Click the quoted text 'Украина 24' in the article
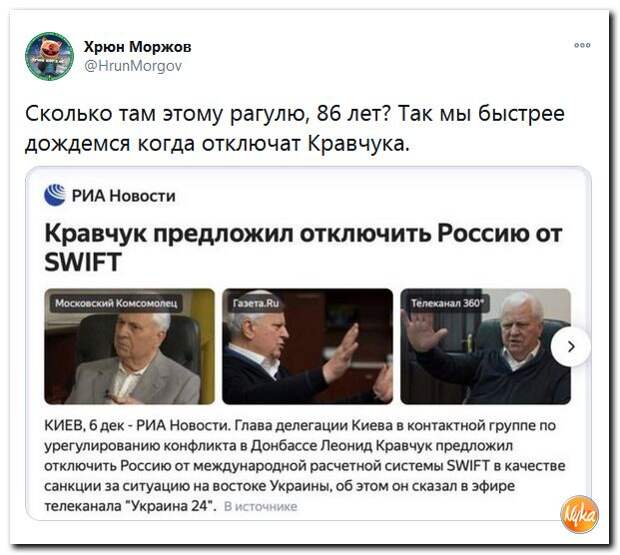620x555 pixels. pyautogui.click(x=172, y=506)
